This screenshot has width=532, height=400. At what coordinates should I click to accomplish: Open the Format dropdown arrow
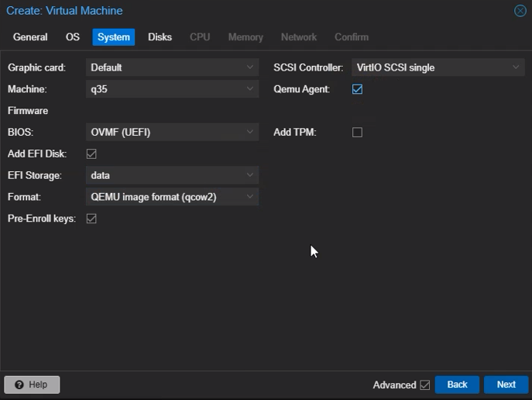[x=249, y=198]
